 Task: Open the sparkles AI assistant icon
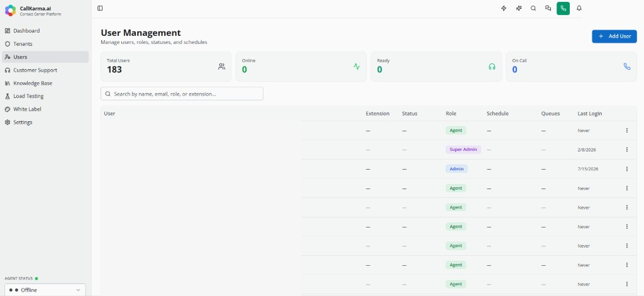[519, 8]
